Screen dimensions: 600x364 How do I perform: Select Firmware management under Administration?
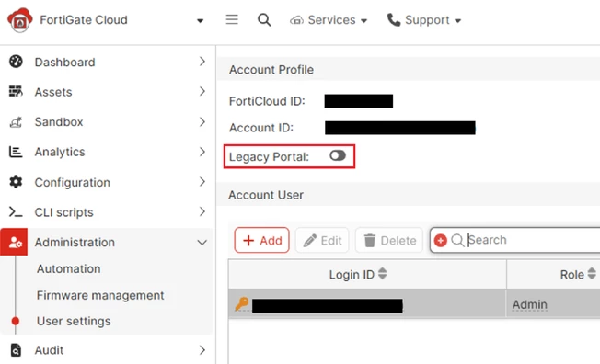pyautogui.click(x=100, y=295)
